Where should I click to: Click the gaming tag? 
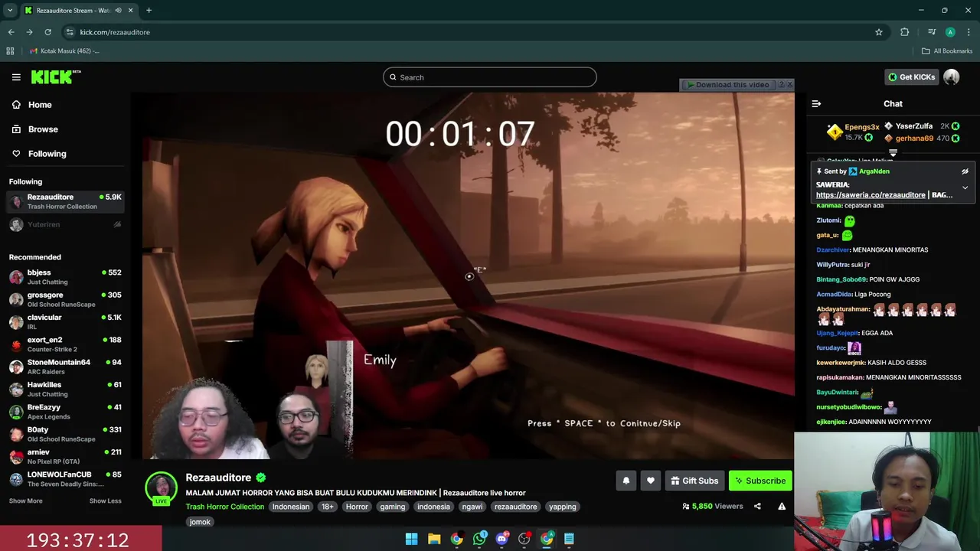(x=393, y=507)
